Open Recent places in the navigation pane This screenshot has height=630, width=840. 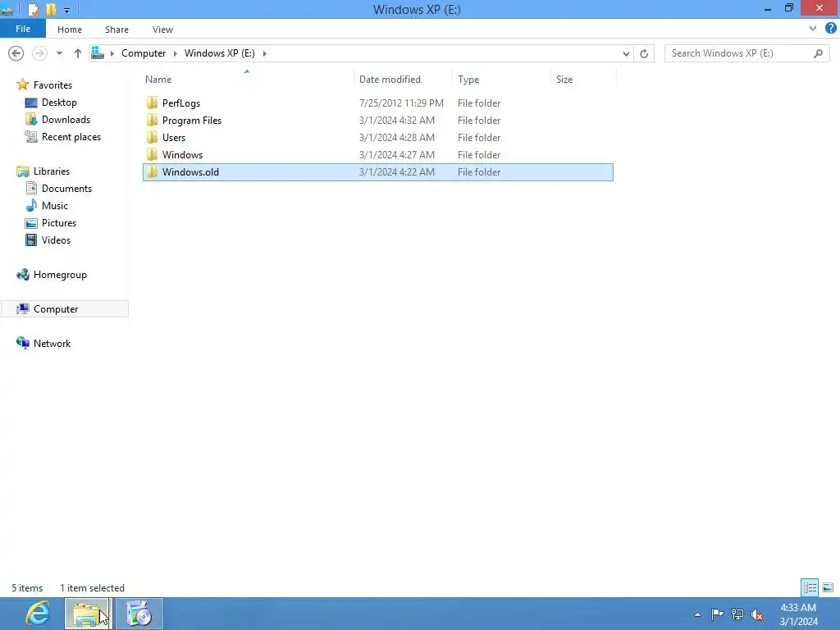(71, 137)
